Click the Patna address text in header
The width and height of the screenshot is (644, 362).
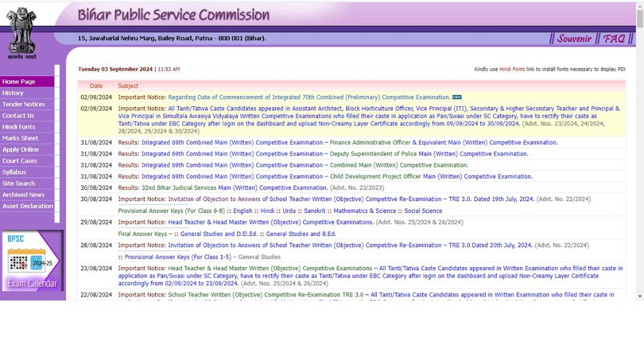tap(172, 38)
